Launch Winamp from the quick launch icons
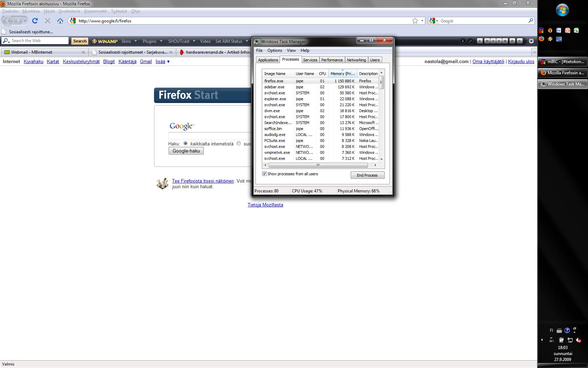The width and height of the screenshot is (588, 368). pos(550,39)
